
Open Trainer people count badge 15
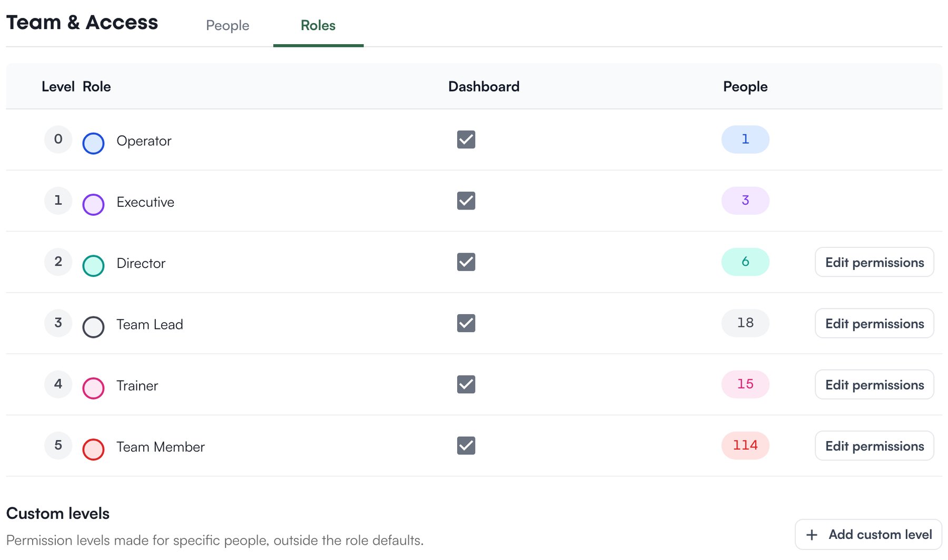click(745, 384)
